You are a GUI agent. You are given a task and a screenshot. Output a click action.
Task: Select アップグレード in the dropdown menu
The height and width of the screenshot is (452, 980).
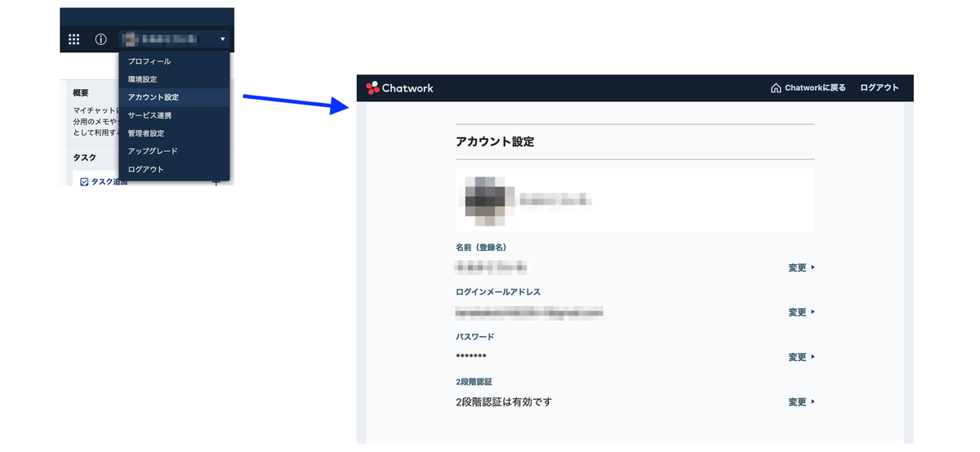174,151
